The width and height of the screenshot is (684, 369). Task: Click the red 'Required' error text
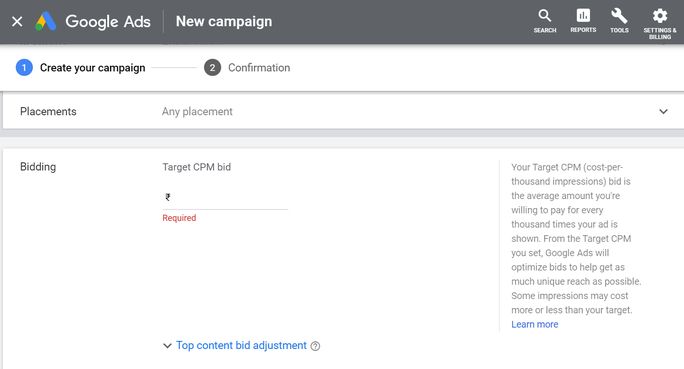point(179,218)
